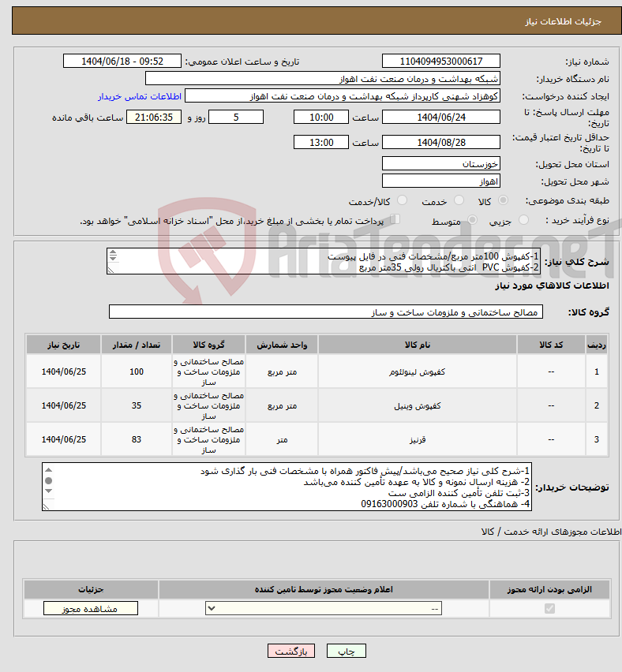Click the deadline time field 10:00
Image resolution: width=622 pixels, height=672 pixels.
tap(320, 117)
